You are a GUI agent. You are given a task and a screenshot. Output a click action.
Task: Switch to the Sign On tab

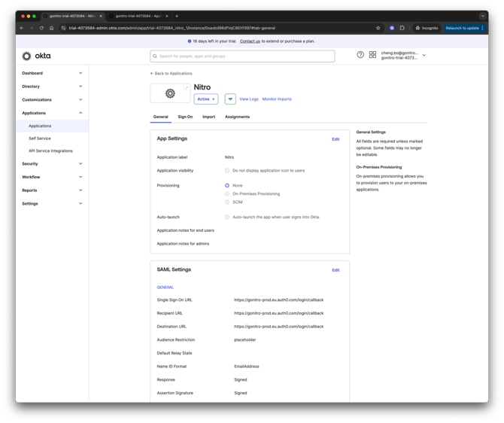185,117
